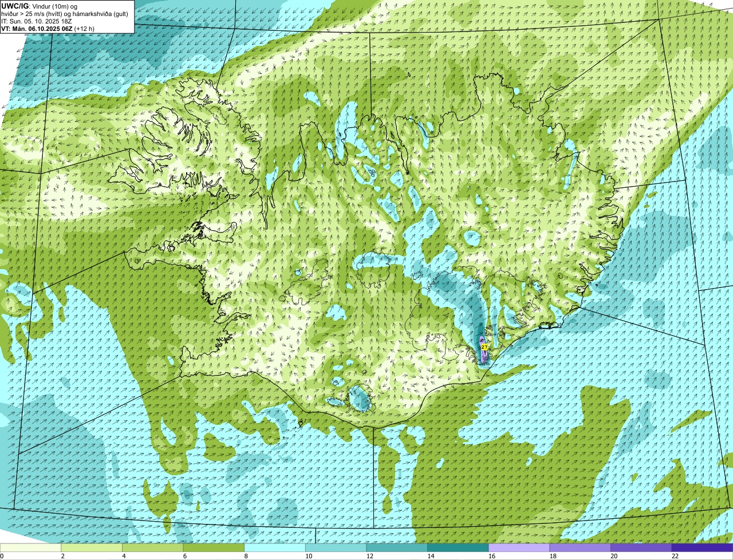
Task: Click the legend scale value '22'
Action: [675, 556]
